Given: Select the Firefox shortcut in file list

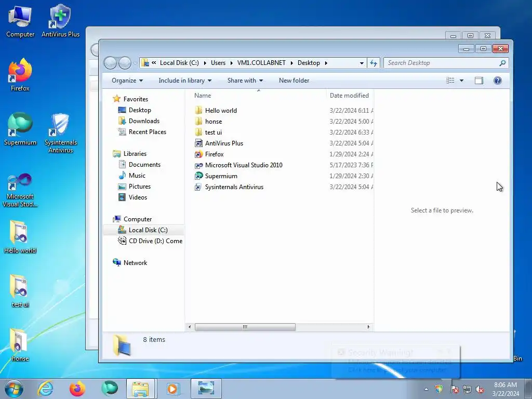Looking at the screenshot, I should tap(214, 154).
